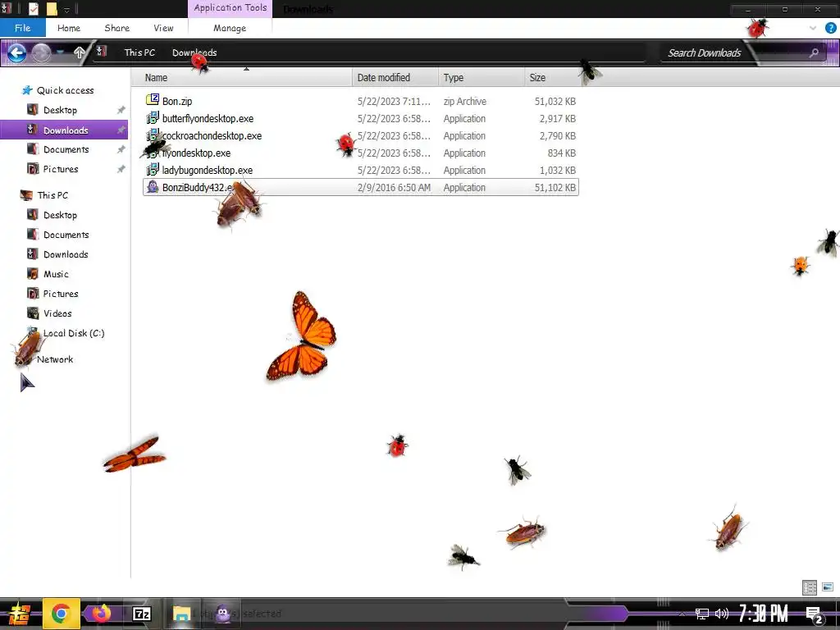The height and width of the screenshot is (630, 840).
Task: Click the 7:38 PM taskbar clock
Action: 764,614
